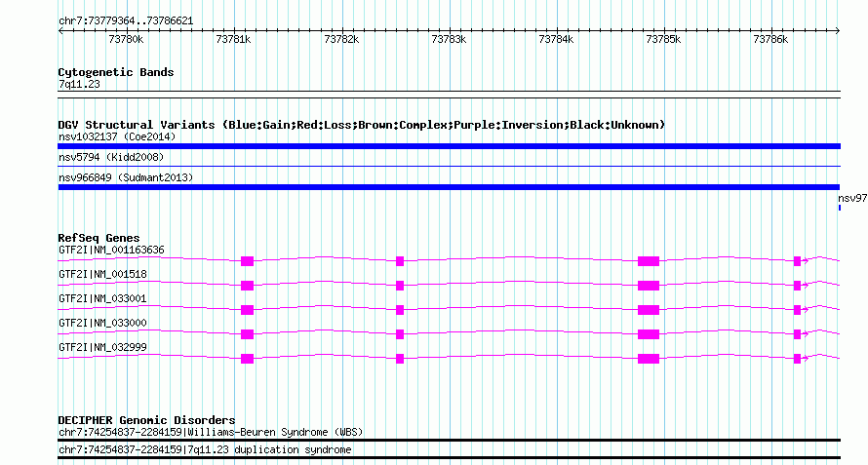Open the GTF2I|NM_032999 transcript label
Screen dimensions: 868x465
coord(102,348)
